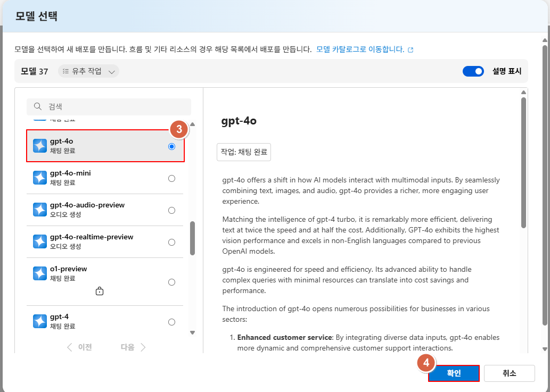
Task: Cancel with the 취소 button
Action: (x=510, y=373)
